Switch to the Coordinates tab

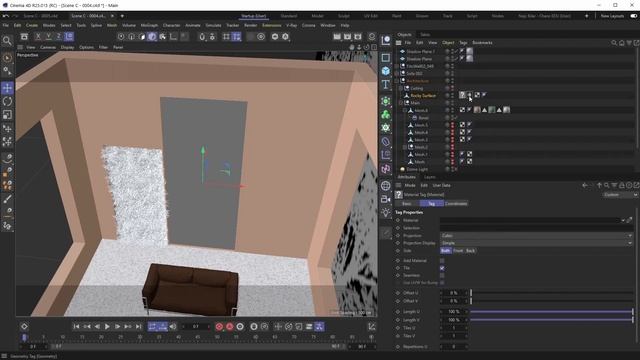[x=456, y=203]
